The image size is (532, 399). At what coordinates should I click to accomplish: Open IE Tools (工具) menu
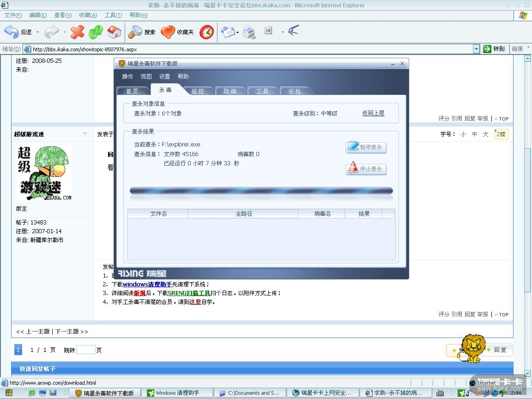click(113, 15)
